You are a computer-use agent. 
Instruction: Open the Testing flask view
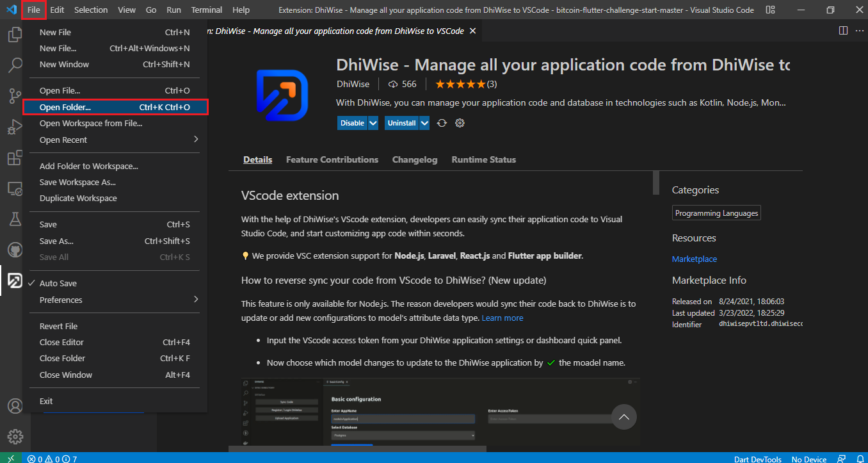click(15, 219)
